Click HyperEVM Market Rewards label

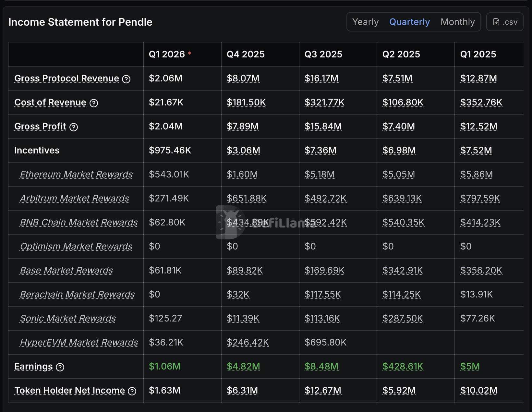79,342
